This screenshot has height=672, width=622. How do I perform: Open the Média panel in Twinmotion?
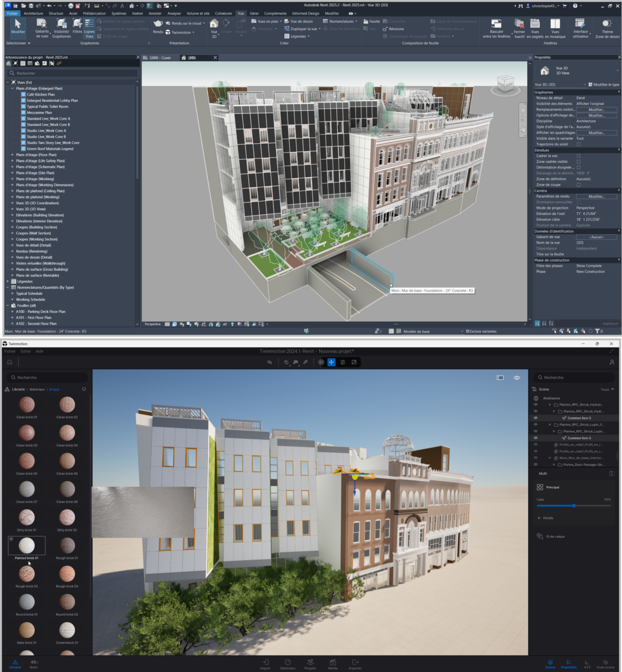pos(333,663)
